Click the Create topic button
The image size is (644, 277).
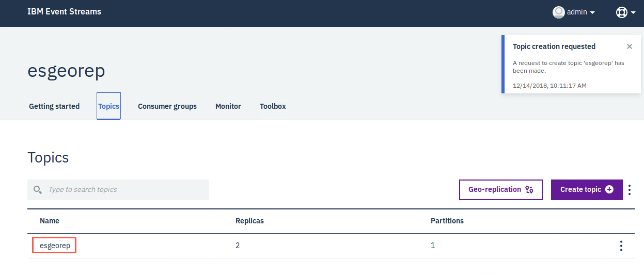click(587, 190)
